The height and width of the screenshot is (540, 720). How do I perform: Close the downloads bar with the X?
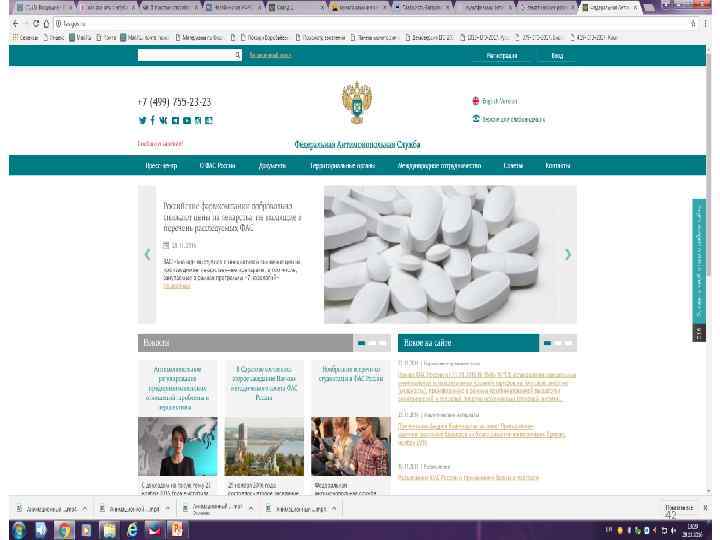pos(706,508)
